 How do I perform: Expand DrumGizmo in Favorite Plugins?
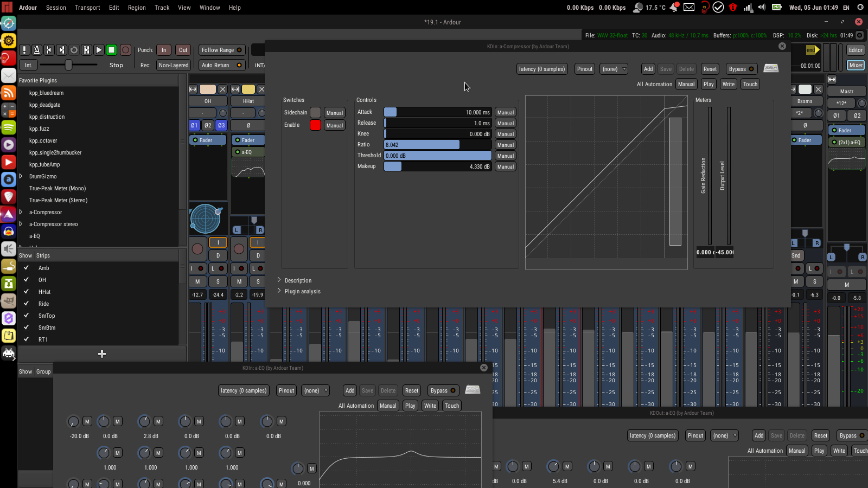[x=21, y=176]
